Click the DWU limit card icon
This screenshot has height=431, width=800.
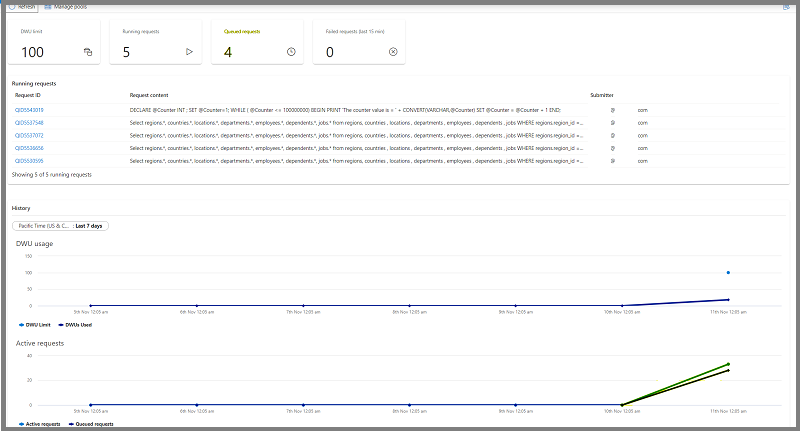click(87, 51)
